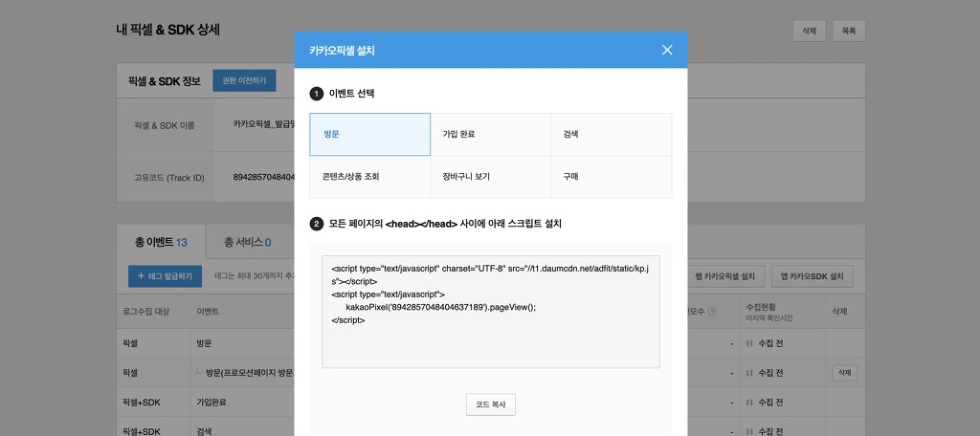Select the 방문 event option
The image size is (980, 436).
tap(370, 134)
